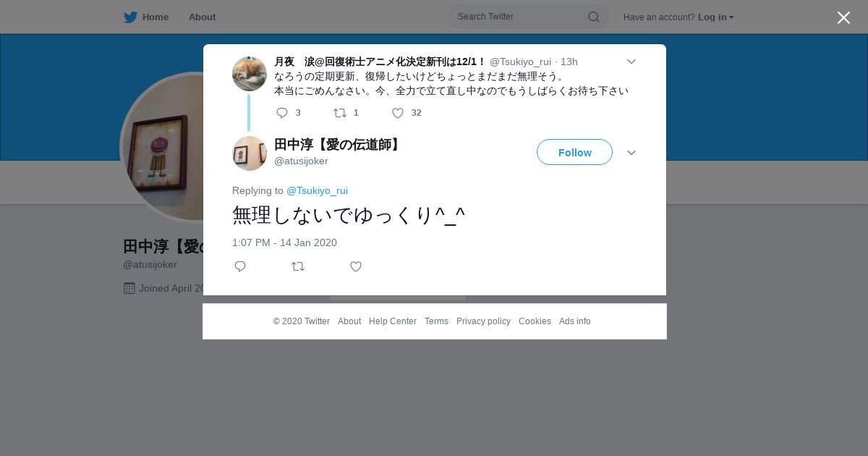This screenshot has width=868, height=456.
Task: Open the Privacy policy footer link
Action: pyautogui.click(x=483, y=321)
